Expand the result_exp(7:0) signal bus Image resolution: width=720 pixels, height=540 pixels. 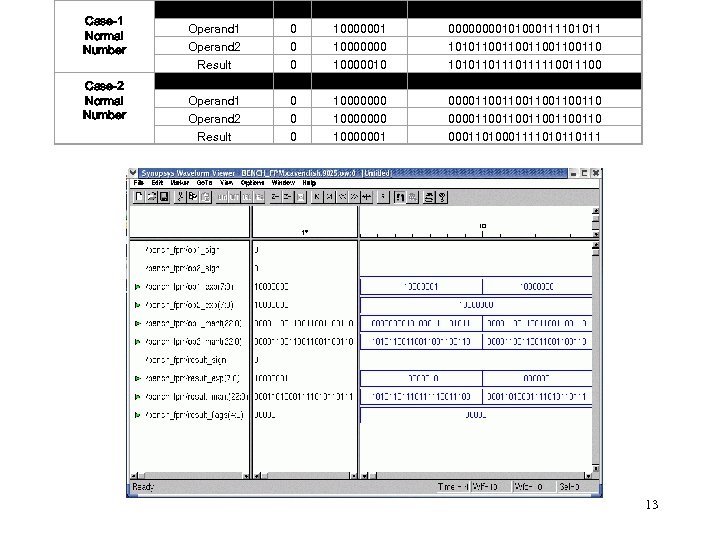tap(137, 378)
